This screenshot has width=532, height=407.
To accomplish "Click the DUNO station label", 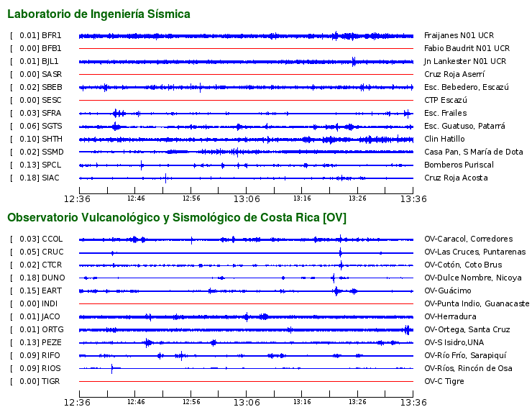I will coord(53,278).
